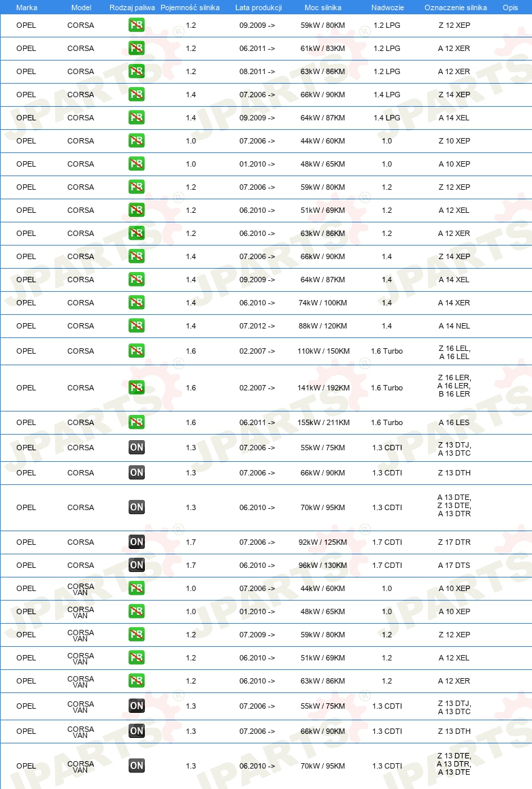
Task: Click the 07.2012 -> production date cell
Action: point(256,326)
